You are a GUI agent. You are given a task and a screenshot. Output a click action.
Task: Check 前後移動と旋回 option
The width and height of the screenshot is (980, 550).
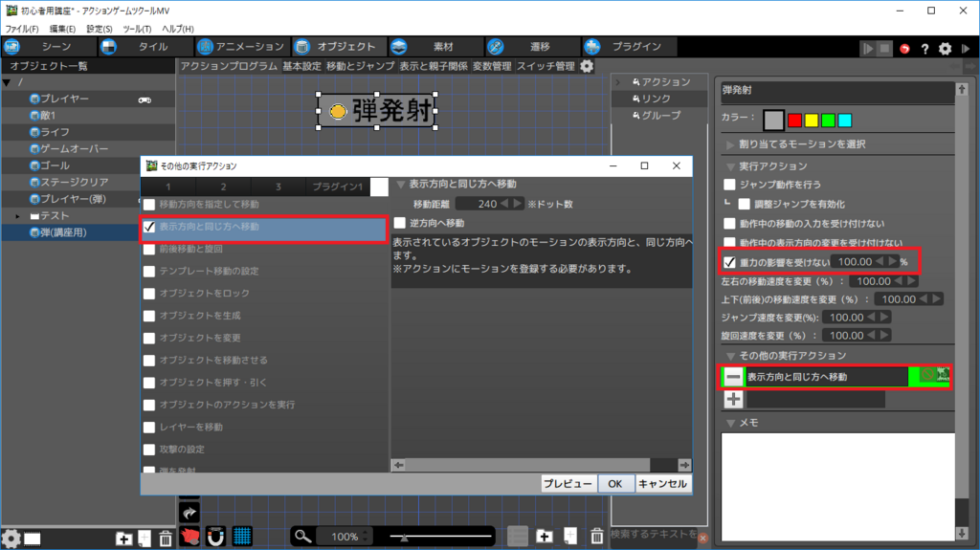148,250
